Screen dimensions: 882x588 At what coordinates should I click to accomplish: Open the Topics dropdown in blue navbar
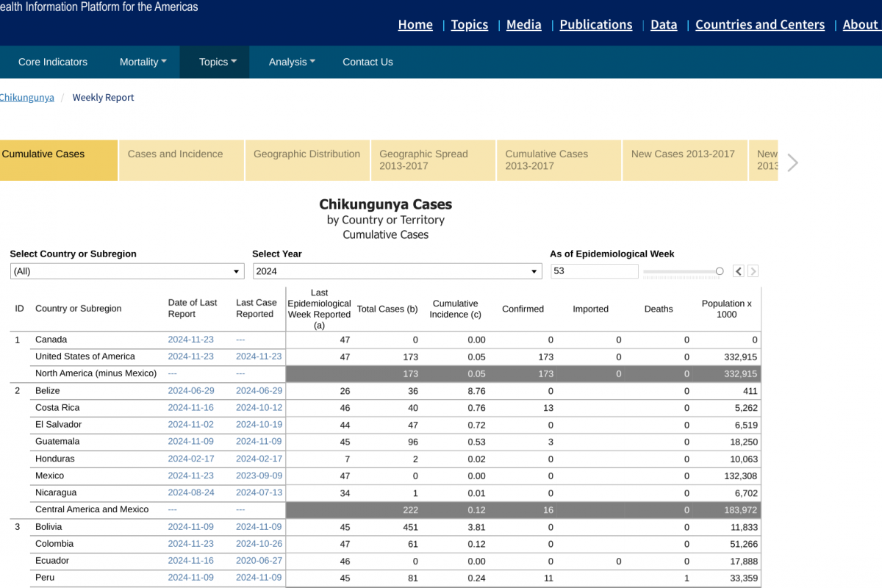(218, 62)
